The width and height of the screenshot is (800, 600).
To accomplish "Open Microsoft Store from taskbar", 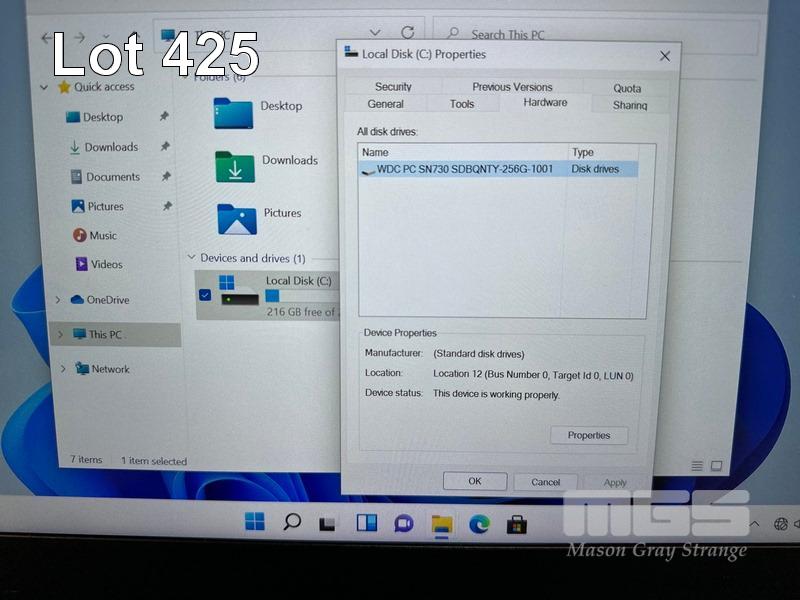I will pos(516,524).
